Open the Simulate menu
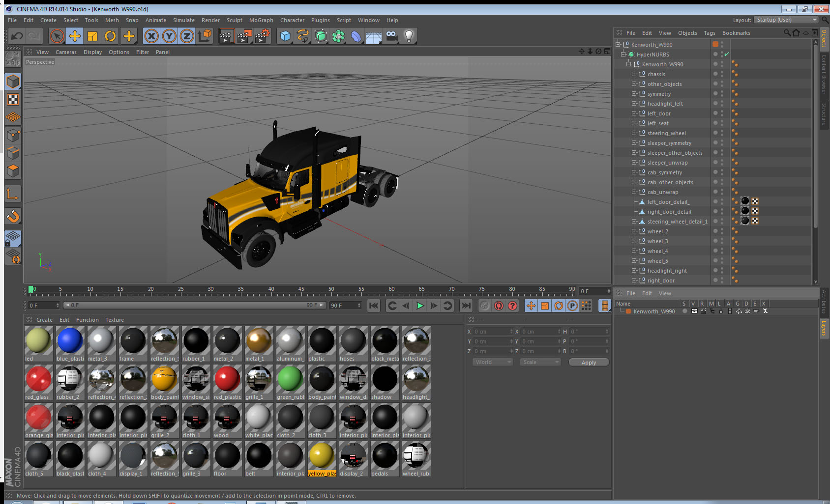 pos(184,20)
